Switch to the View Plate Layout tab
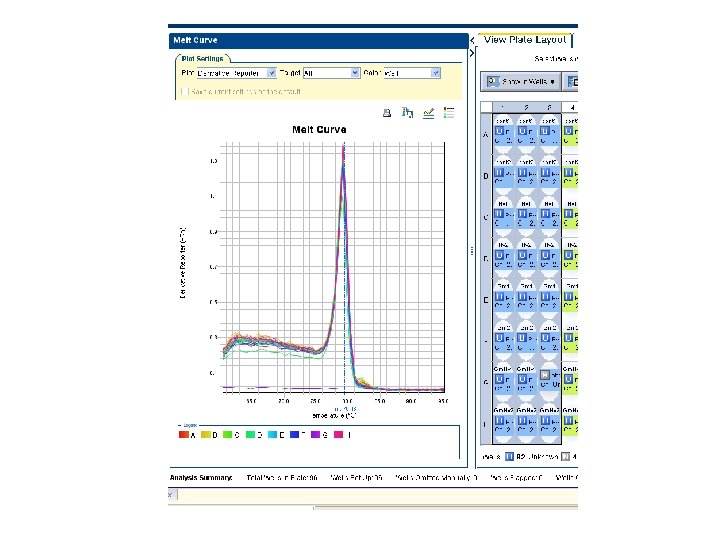 pos(525,40)
